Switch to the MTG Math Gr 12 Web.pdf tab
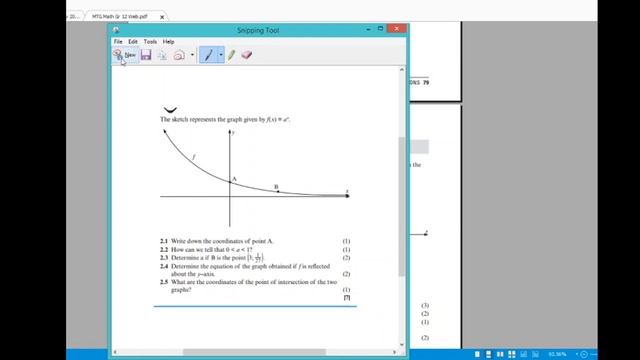Image resolution: width=640 pixels, height=360 pixels. [120, 17]
